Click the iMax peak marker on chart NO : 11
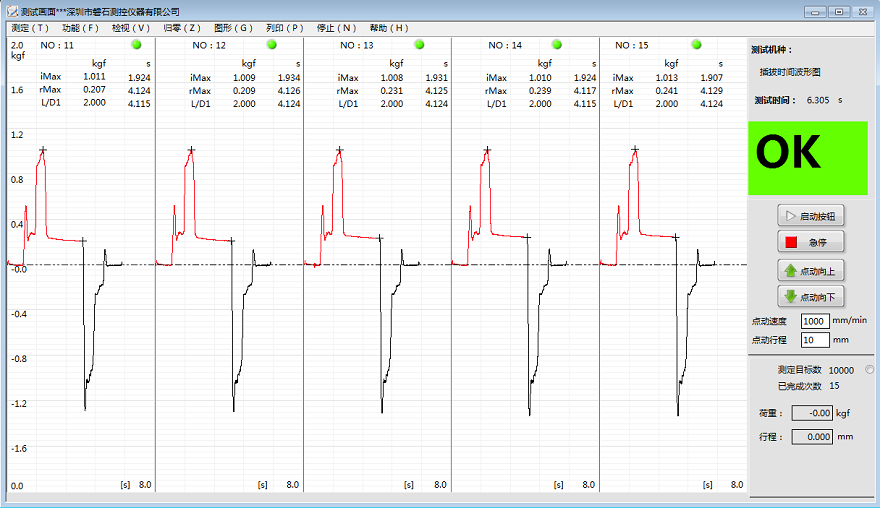 pos(43,150)
